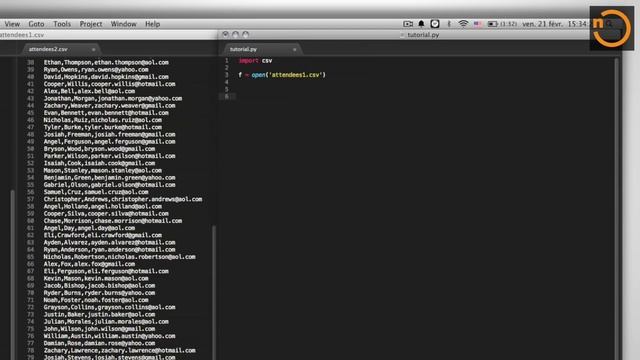Select the Cooper,Willis row
This screenshot has width=640, height=360.
click(x=109, y=84)
